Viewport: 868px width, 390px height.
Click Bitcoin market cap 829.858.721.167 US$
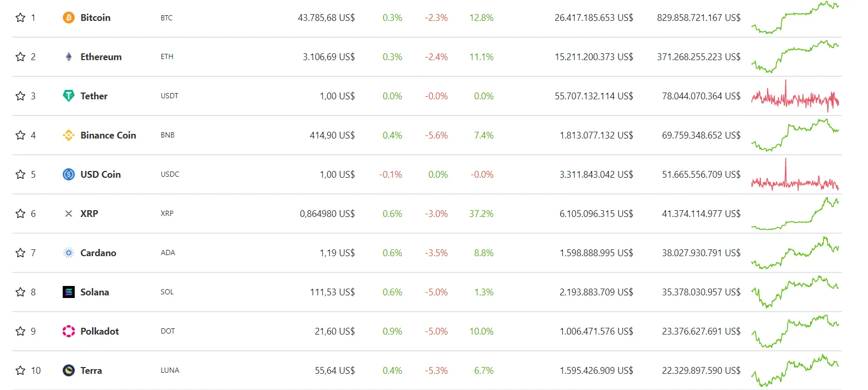[x=699, y=18]
